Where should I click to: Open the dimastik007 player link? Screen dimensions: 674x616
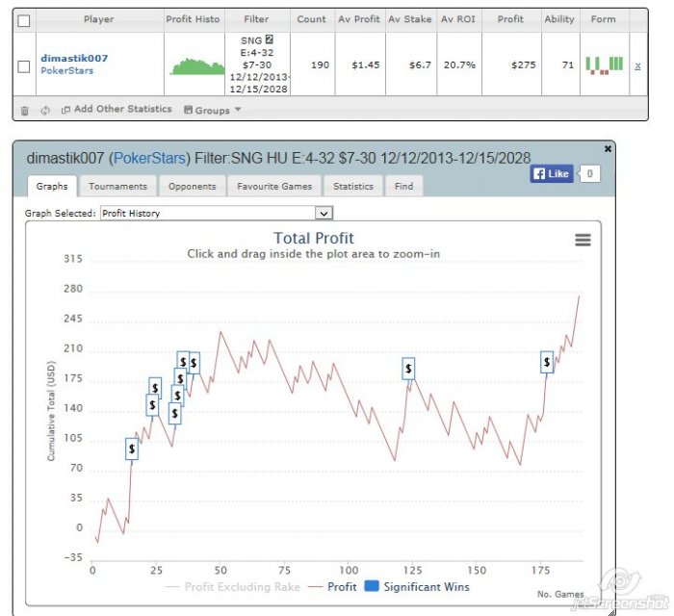pyautogui.click(x=74, y=58)
